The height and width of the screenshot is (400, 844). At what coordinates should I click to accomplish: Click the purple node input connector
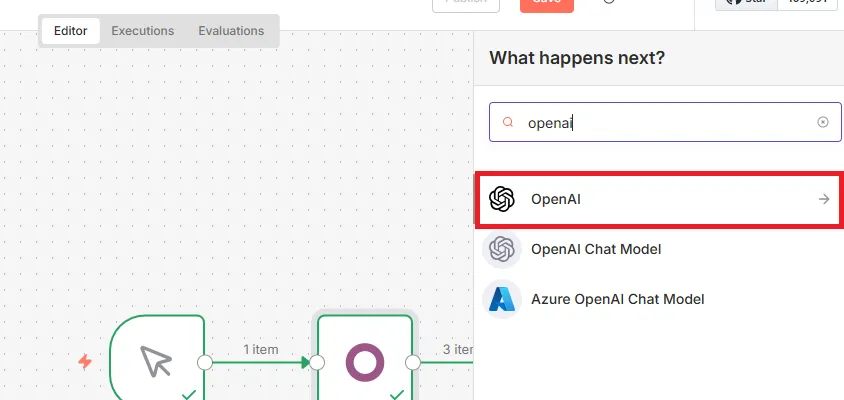(317, 362)
